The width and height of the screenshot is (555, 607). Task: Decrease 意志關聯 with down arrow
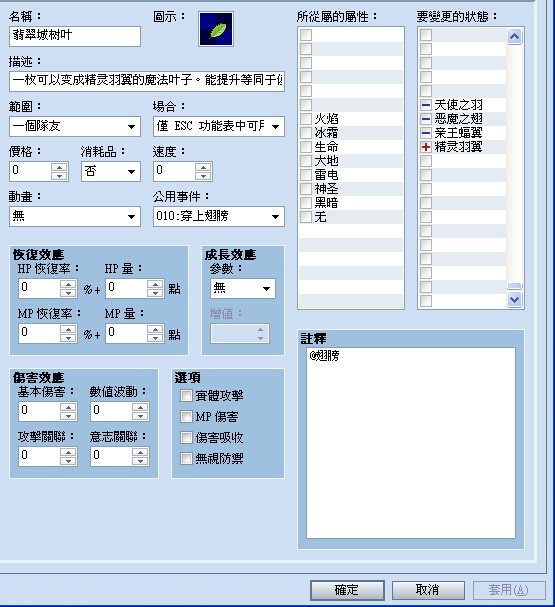click(140, 461)
